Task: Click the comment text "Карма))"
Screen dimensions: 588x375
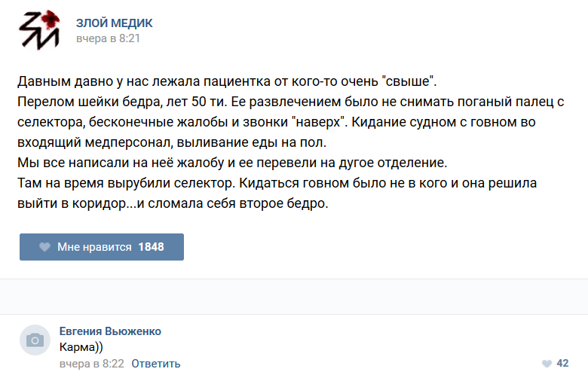Action: pyautogui.click(x=81, y=347)
